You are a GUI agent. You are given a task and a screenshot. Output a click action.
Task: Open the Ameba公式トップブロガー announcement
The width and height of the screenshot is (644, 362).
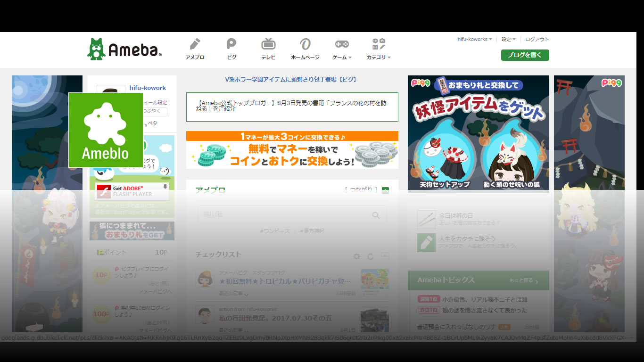pos(292,107)
